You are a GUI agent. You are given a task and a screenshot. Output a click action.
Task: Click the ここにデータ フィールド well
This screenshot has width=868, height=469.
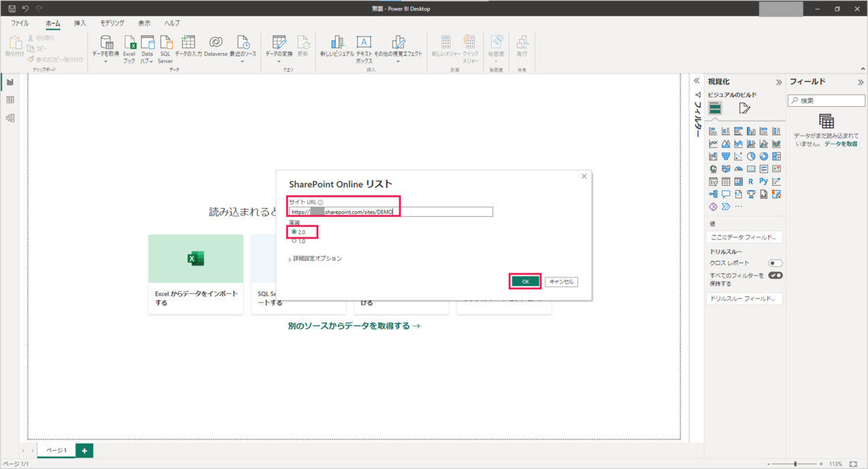pos(744,237)
